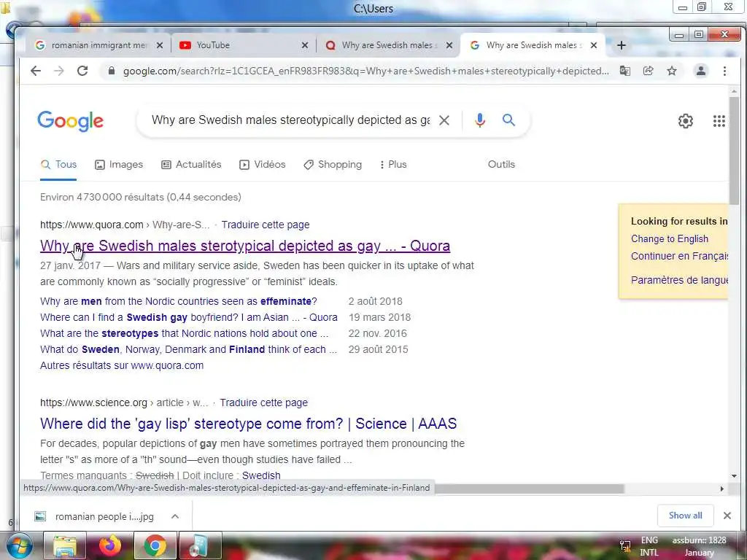Click Traduire cette page for Quora
The height and width of the screenshot is (560, 747).
pyautogui.click(x=266, y=225)
